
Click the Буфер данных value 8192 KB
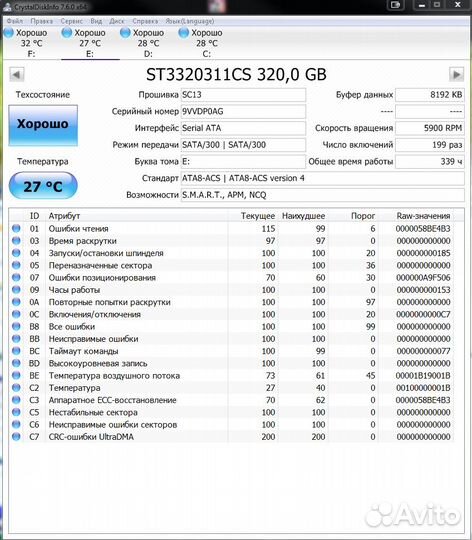point(430,95)
